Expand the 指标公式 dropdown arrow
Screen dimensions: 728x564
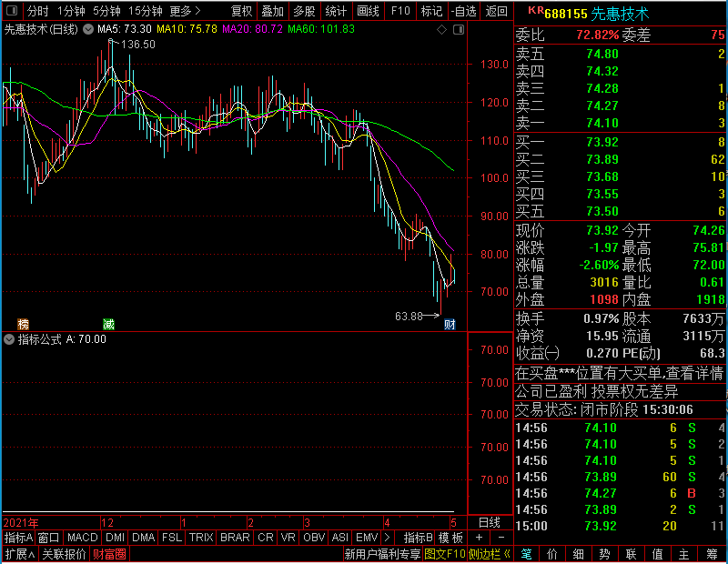click(x=9, y=339)
